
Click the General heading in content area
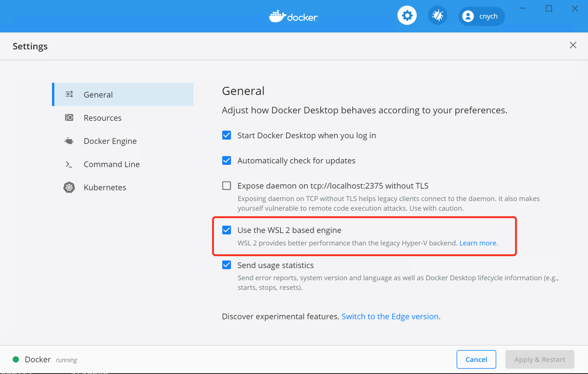(243, 91)
